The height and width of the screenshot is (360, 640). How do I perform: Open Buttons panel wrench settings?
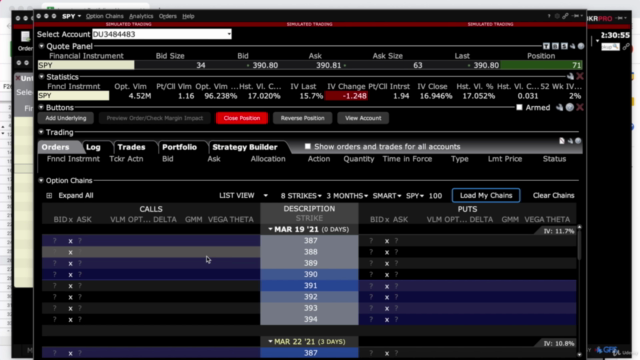560,107
